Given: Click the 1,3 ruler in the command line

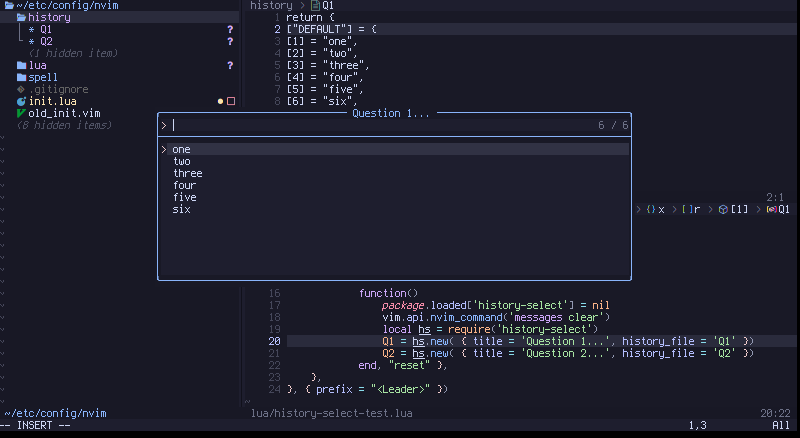Looking at the screenshot, I should click(x=697, y=425).
